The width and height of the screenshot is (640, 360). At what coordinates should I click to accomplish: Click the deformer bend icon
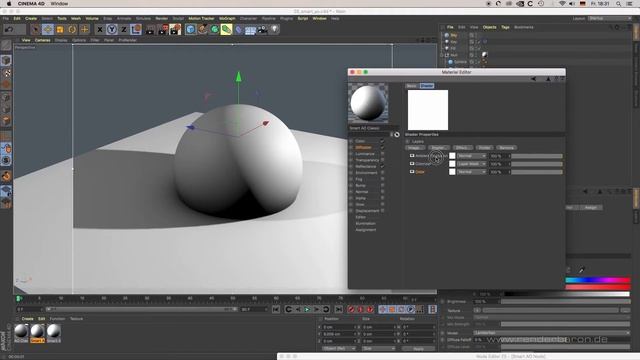click(239, 29)
